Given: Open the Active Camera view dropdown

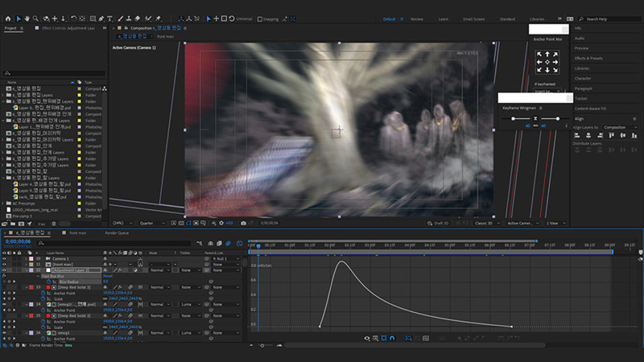Looking at the screenshot, I should (x=522, y=222).
